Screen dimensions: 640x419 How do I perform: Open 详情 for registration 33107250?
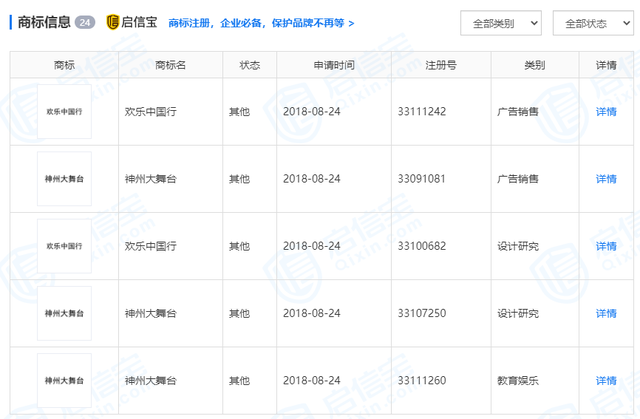(x=606, y=313)
